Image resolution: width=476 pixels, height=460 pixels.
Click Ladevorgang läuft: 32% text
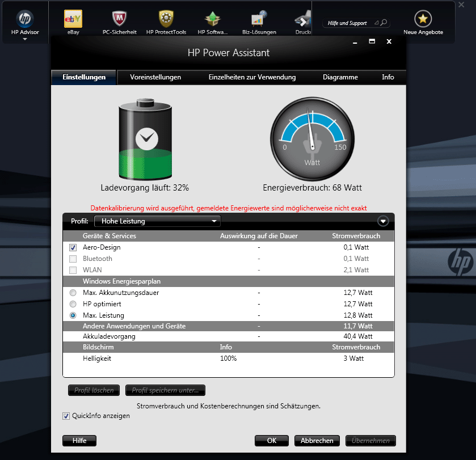(x=145, y=188)
